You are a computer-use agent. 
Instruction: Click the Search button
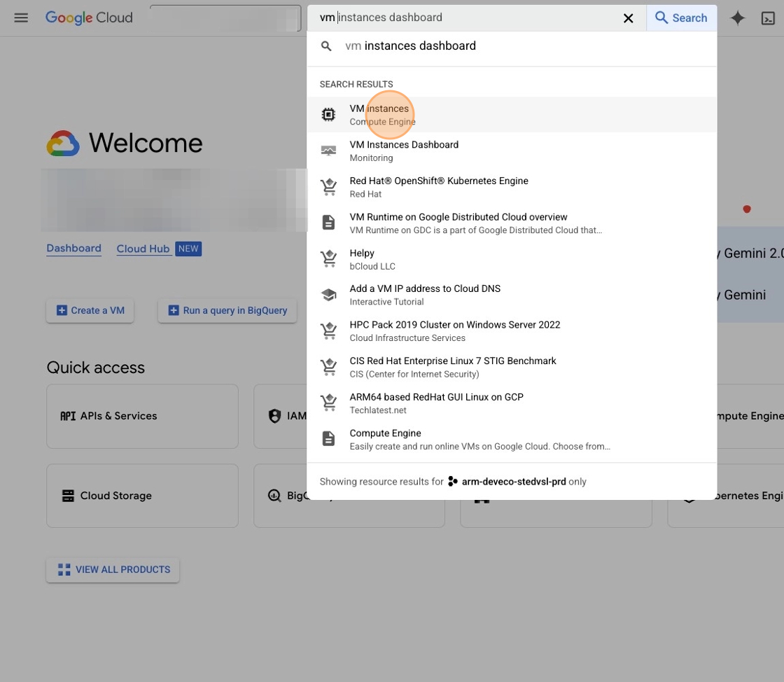tap(681, 18)
